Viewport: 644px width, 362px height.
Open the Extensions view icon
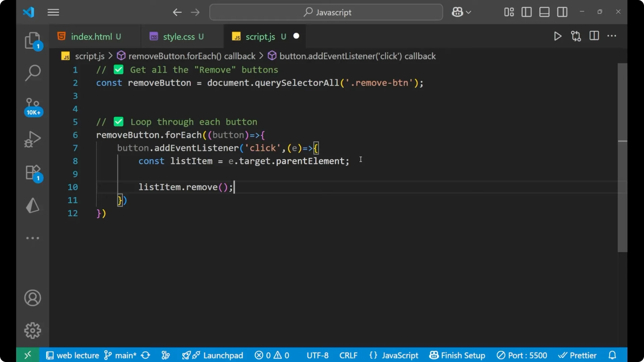click(x=33, y=172)
